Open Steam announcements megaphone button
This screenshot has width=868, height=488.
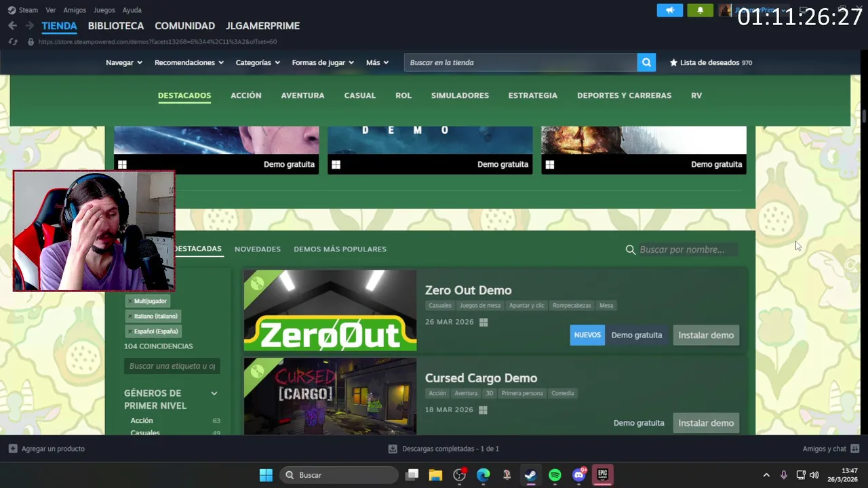point(669,10)
